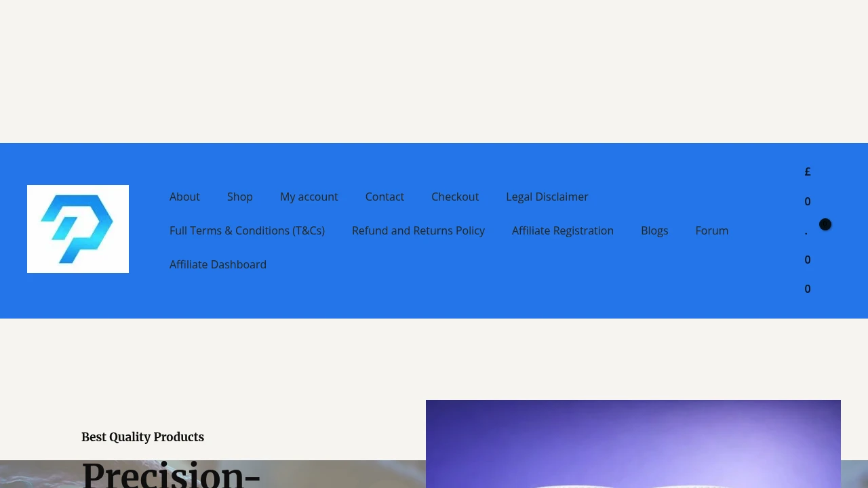
Task: Read the Refund and Returns Policy
Action: [x=418, y=230]
